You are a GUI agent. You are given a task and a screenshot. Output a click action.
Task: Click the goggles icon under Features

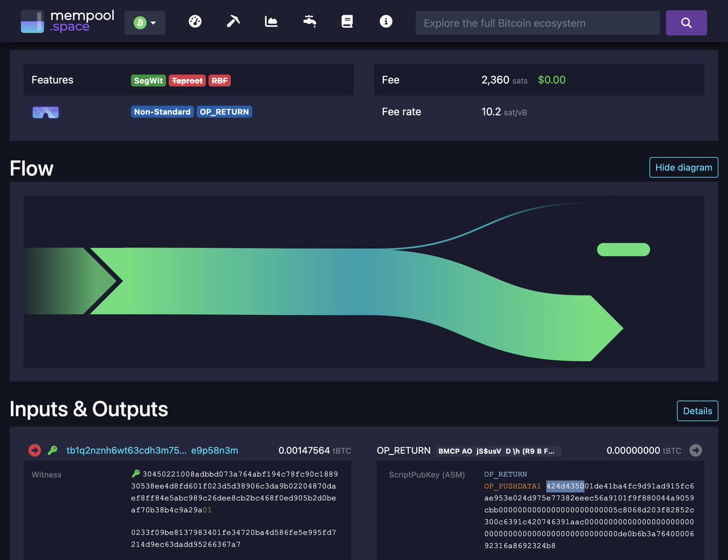(45, 112)
